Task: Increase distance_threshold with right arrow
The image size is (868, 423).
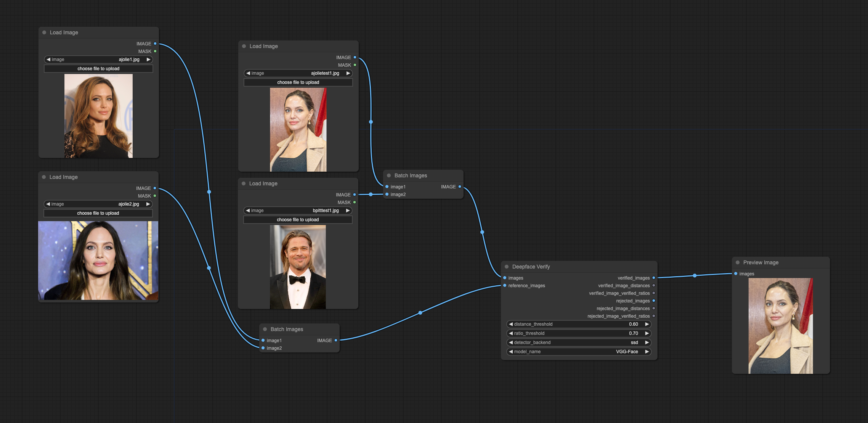Action: click(x=647, y=324)
